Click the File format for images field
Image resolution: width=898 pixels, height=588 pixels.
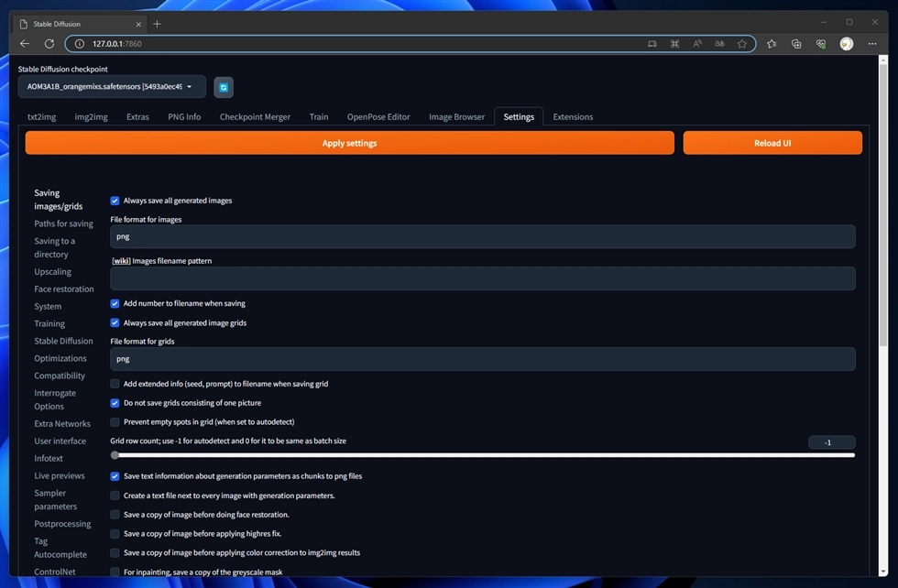483,236
